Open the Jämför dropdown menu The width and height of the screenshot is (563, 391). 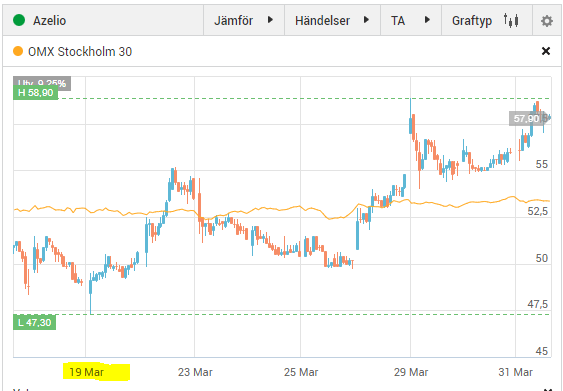coord(244,20)
